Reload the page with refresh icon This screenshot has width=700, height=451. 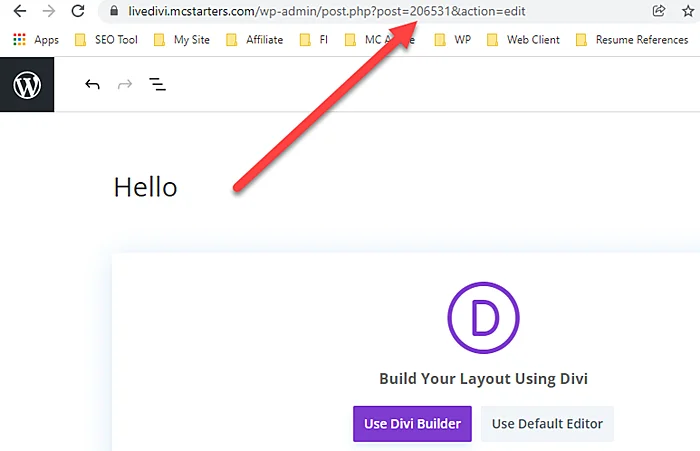point(78,11)
